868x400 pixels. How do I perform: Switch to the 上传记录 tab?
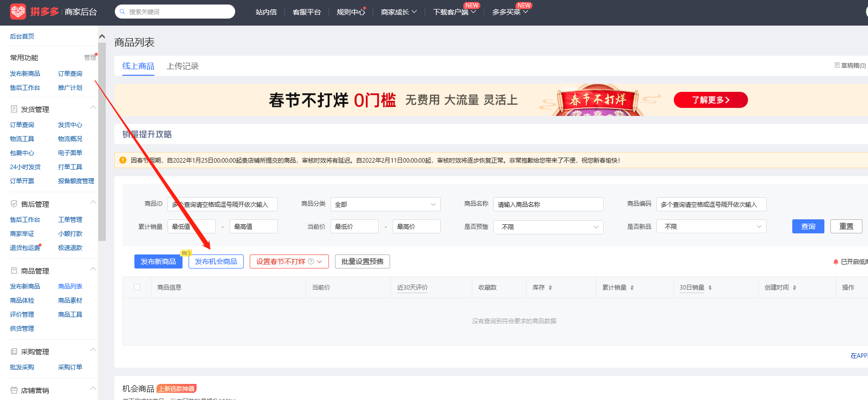pyautogui.click(x=183, y=66)
